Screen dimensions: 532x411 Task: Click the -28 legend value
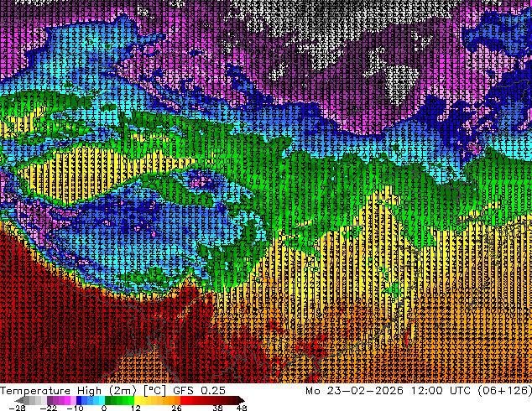point(17,408)
